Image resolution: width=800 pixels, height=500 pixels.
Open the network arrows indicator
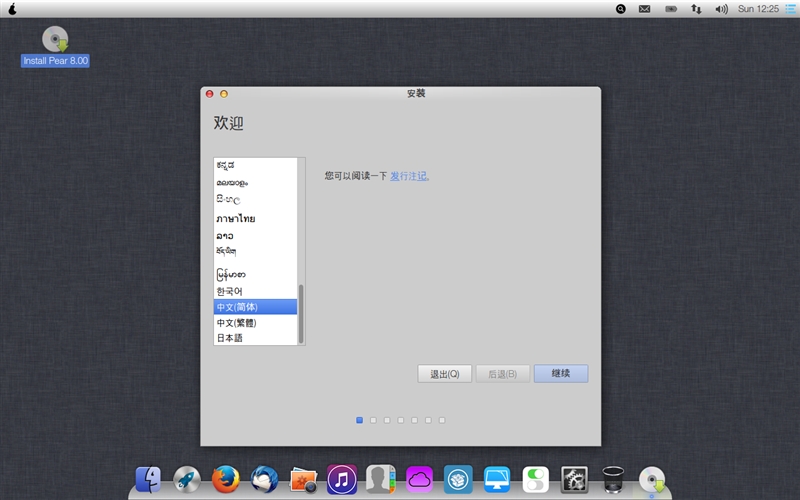[x=696, y=9]
